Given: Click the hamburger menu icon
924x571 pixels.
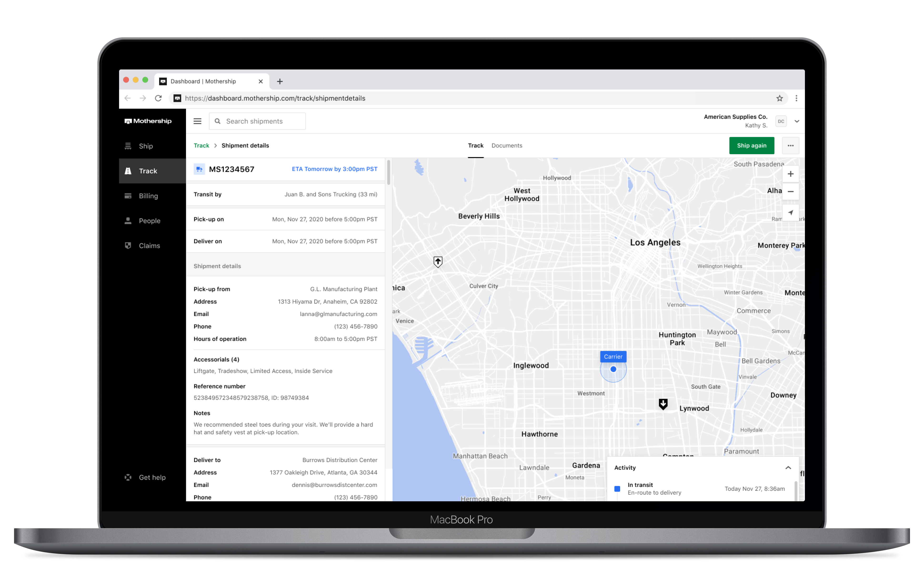Looking at the screenshot, I should click(197, 121).
